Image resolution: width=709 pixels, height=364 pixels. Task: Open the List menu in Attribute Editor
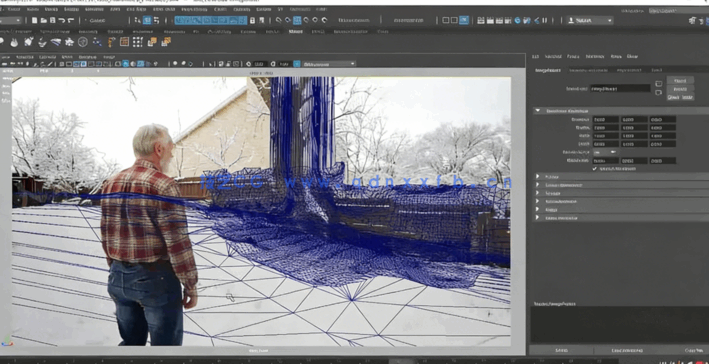tap(535, 57)
